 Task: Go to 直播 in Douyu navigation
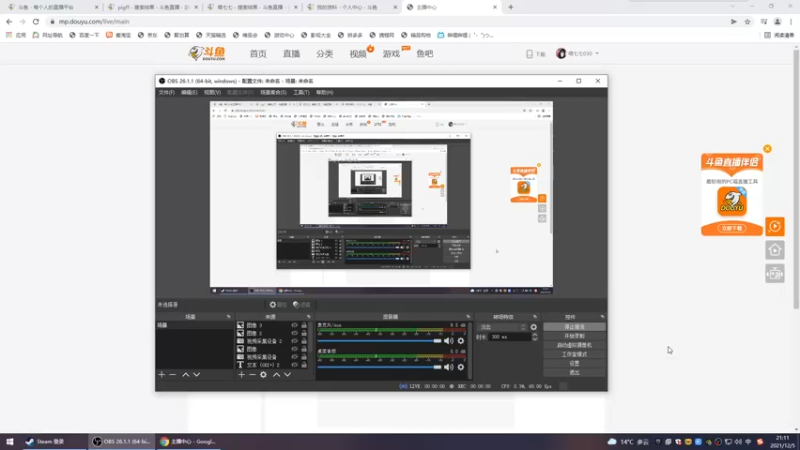click(291, 54)
